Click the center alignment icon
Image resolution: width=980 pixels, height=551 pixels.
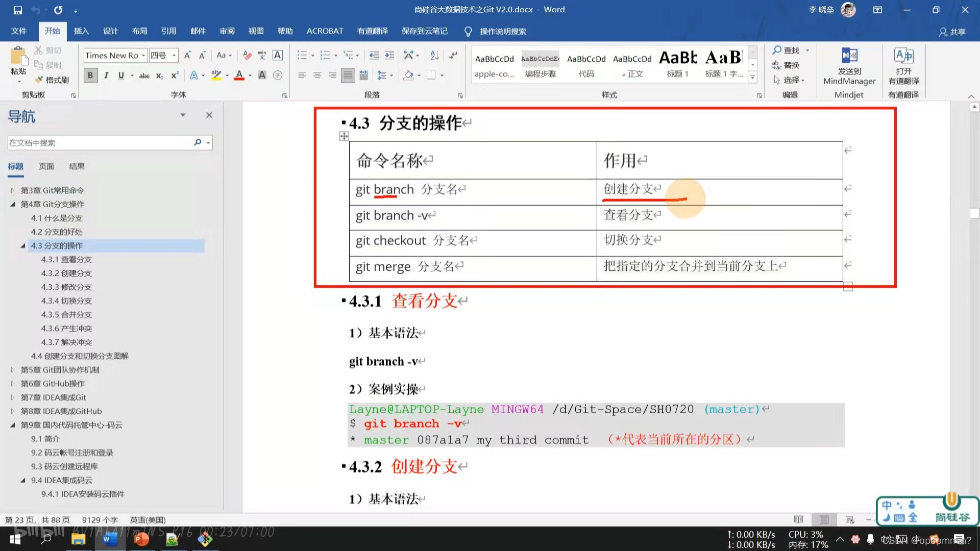click(x=317, y=76)
